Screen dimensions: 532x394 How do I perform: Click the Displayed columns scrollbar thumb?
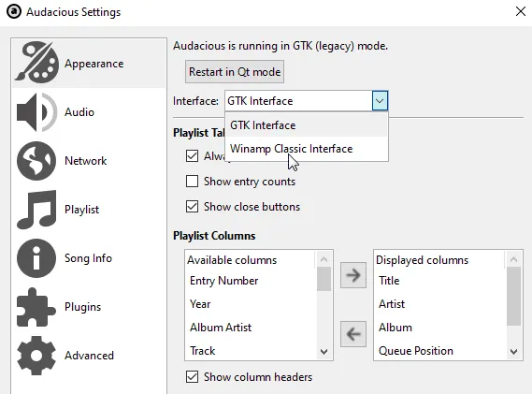coord(513,296)
